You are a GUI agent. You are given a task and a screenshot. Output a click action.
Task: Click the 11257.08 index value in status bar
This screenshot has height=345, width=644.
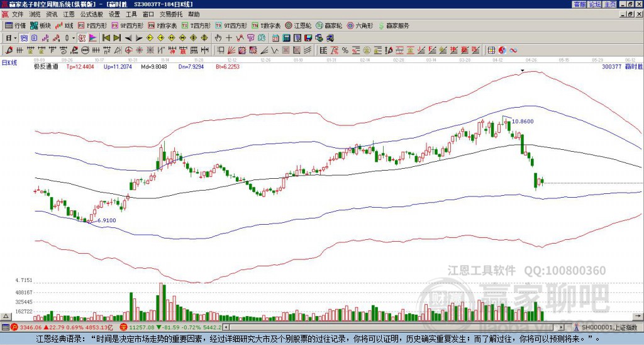click(x=142, y=327)
